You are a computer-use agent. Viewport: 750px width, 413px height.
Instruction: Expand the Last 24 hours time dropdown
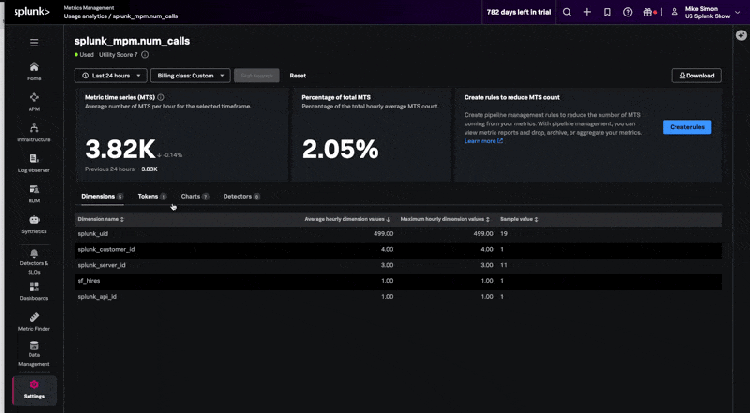[x=111, y=75]
